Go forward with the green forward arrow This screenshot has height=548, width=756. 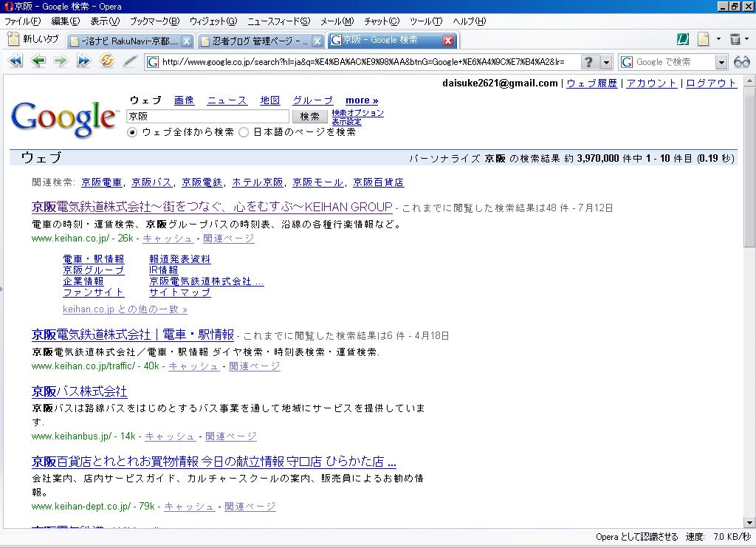pyautogui.click(x=61, y=61)
